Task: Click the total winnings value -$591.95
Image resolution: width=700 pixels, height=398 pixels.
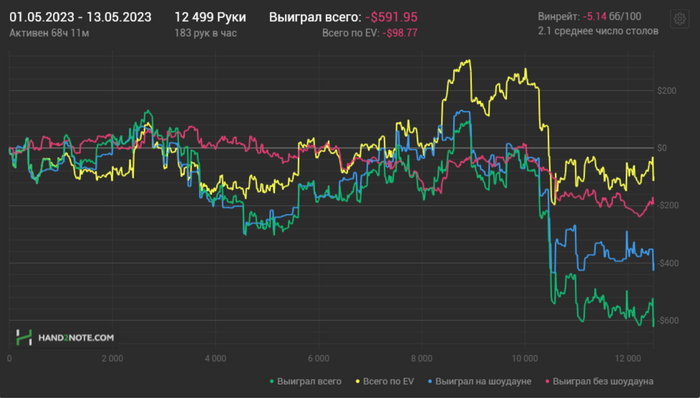Action: point(392,17)
